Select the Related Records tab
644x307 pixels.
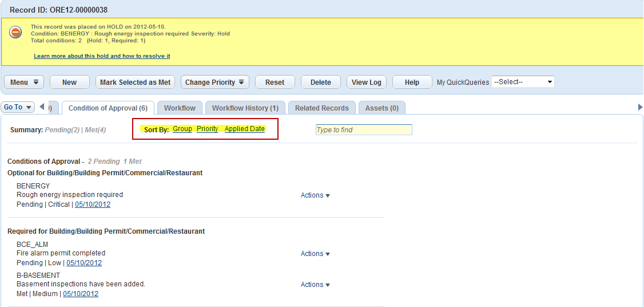click(x=321, y=108)
